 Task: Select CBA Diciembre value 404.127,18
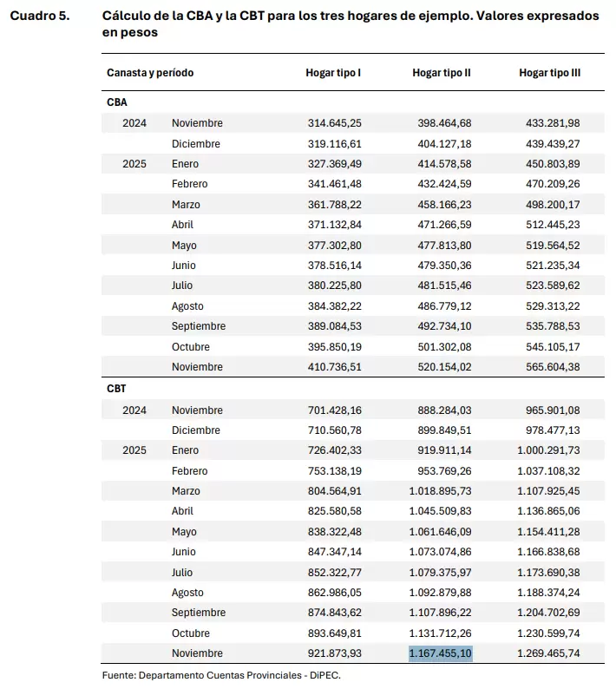(x=444, y=144)
